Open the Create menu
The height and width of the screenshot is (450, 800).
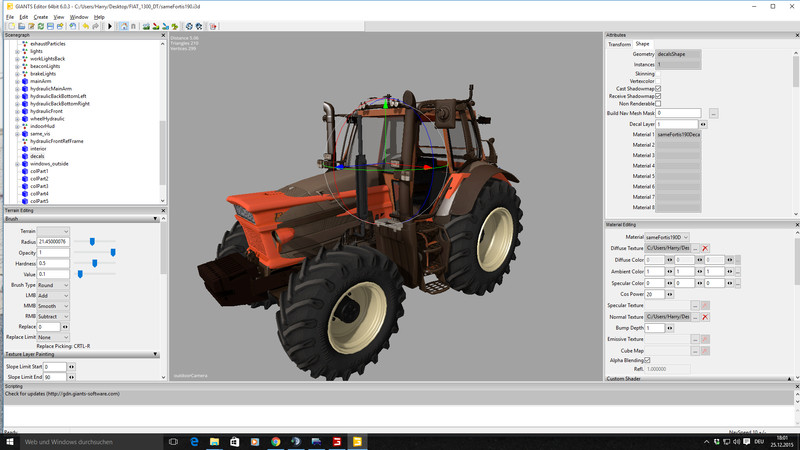[41, 17]
